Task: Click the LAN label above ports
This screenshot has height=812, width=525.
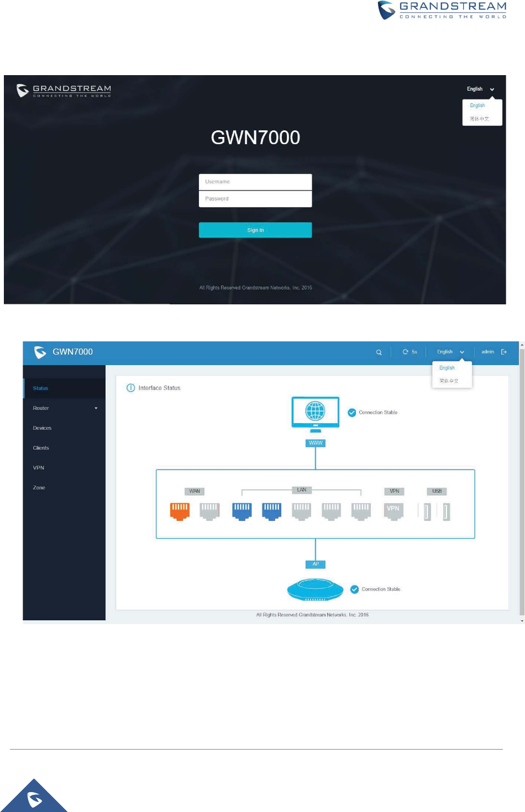Action: (x=302, y=490)
